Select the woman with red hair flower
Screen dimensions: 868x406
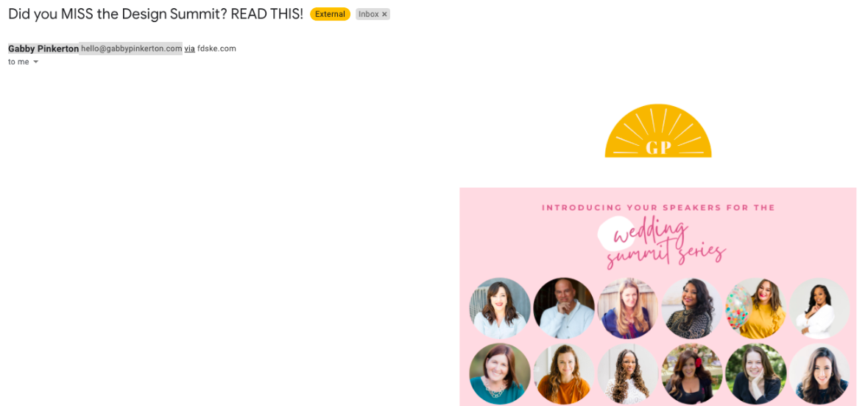tap(691, 374)
